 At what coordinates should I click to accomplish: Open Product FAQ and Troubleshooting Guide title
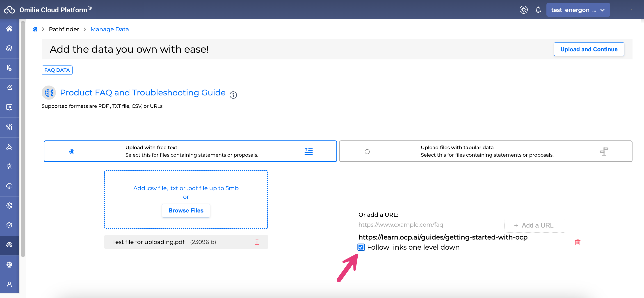143,93
